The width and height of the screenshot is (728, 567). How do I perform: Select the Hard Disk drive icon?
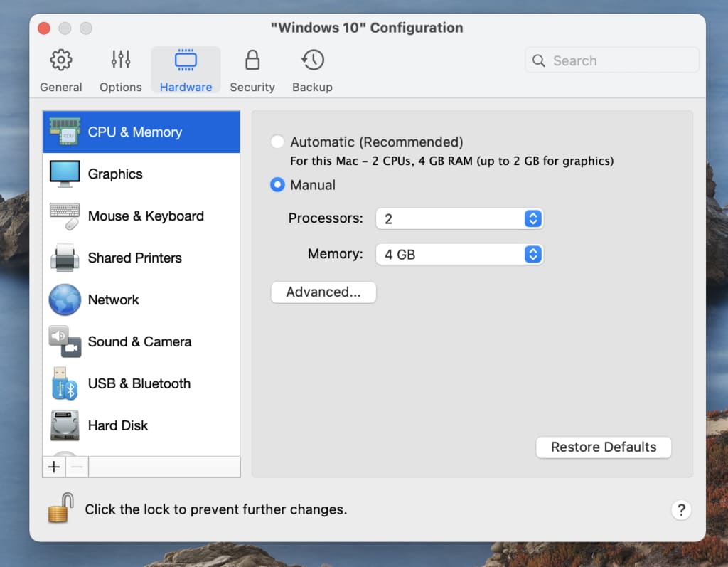(65, 425)
